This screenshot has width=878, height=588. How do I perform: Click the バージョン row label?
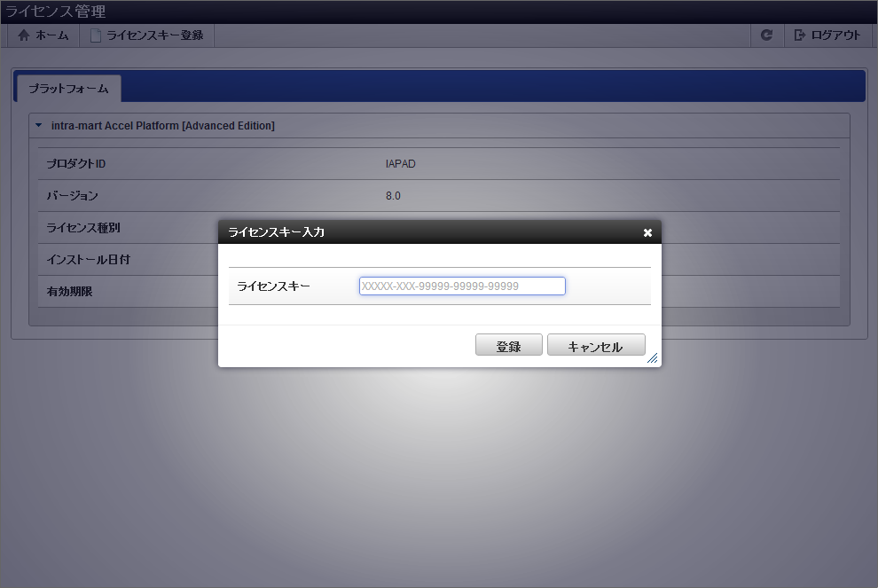pyautogui.click(x=72, y=196)
